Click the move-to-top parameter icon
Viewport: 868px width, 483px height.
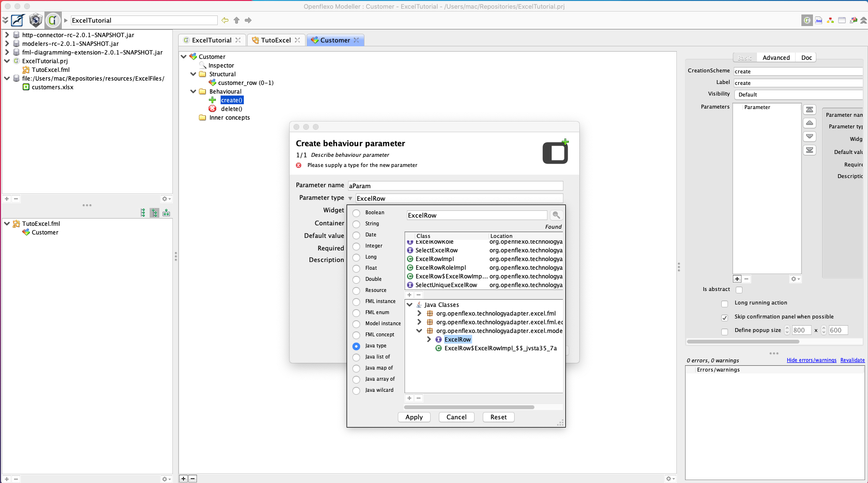[810, 110]
